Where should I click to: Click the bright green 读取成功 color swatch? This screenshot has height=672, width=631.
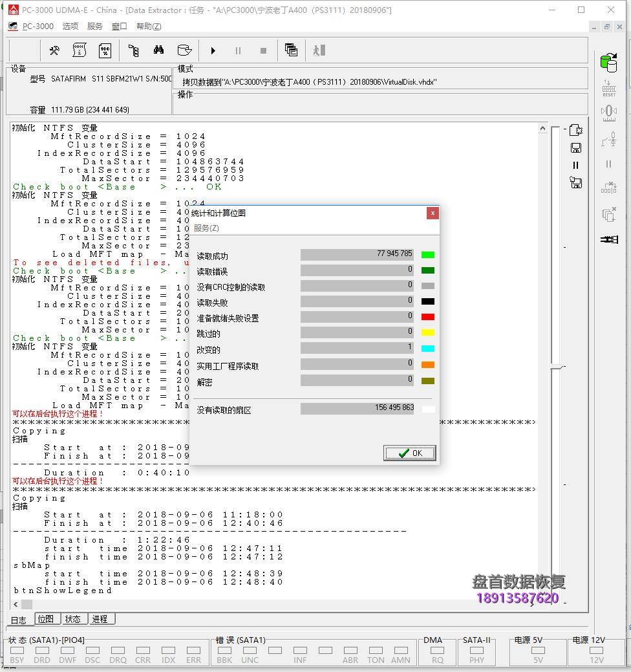[x=427, y=255]
